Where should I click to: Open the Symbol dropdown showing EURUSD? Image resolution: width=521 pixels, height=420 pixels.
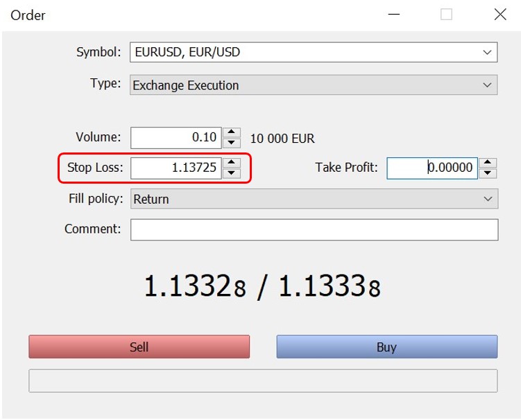314,52
